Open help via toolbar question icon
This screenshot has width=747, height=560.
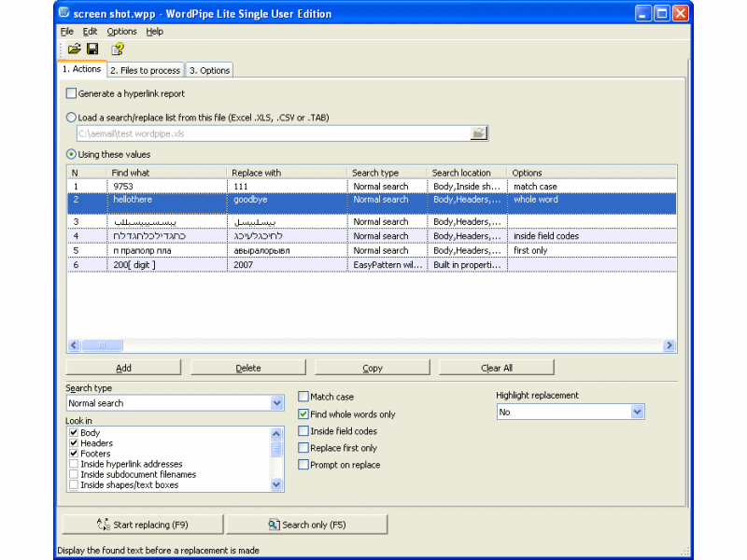coord(118,49)
